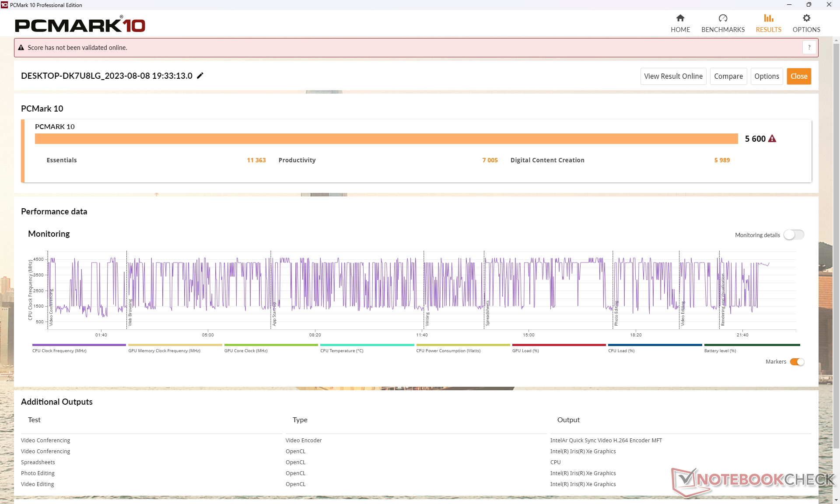Click the Results bar chart icon
This screenshot has width=840, height=504.
click(x=768, y=18)
